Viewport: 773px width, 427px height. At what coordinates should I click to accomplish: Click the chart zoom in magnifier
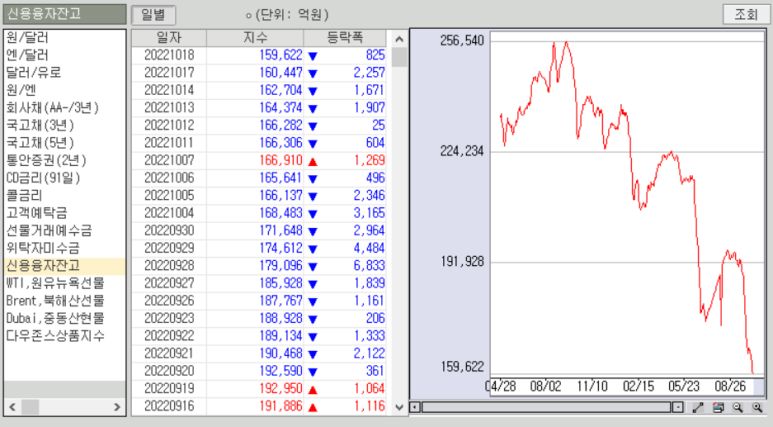(757, 408)
